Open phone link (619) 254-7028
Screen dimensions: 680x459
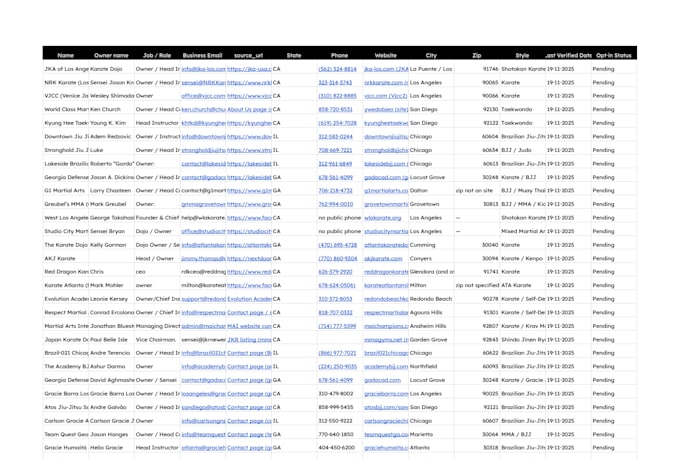point(337,123)
